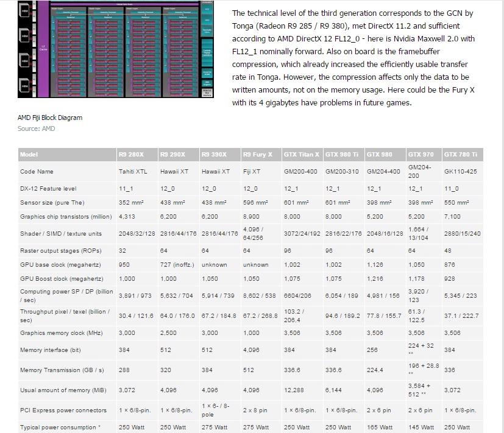504x433 pixels.
Task: Click the '727 (inoffz.)' base clock cell
Action: pyautogui.click(x=177, y=265)
